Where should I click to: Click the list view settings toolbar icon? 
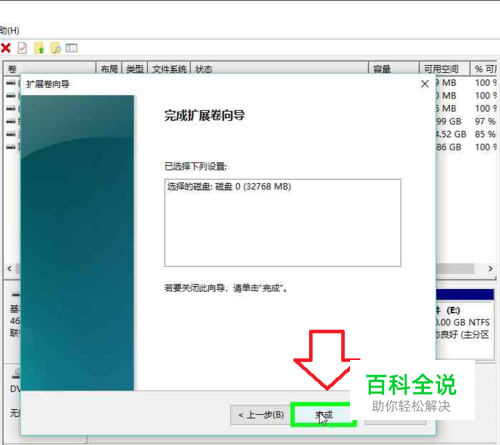point(71,48)
